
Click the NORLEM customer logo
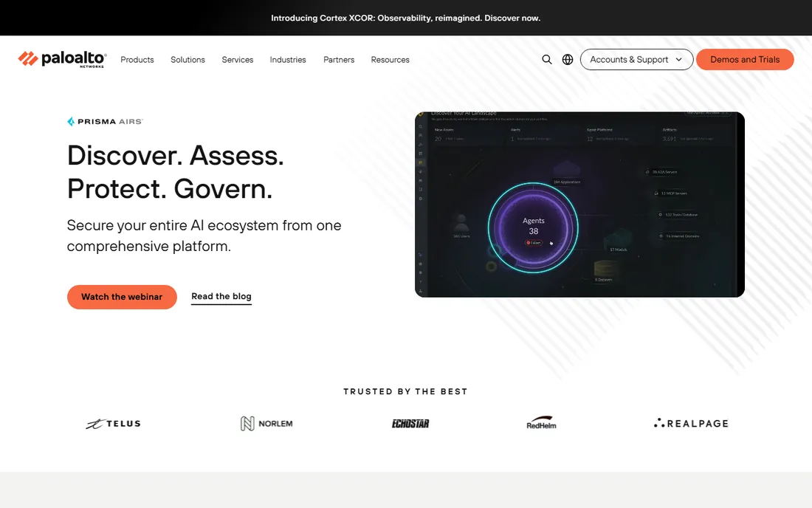point(266,424)
